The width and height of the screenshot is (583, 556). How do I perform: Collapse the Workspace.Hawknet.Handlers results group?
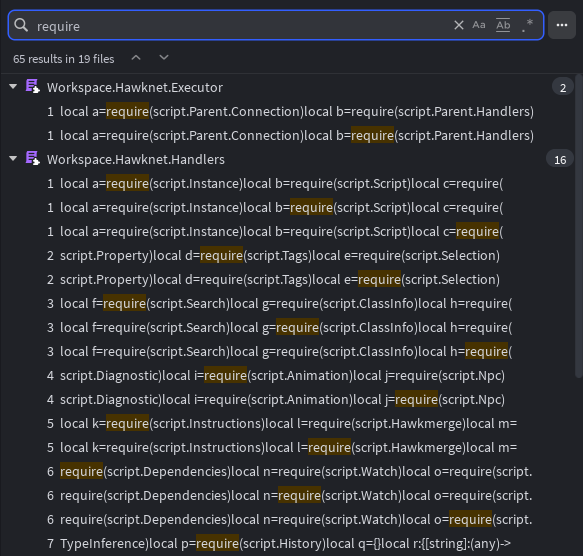point(13,159)
